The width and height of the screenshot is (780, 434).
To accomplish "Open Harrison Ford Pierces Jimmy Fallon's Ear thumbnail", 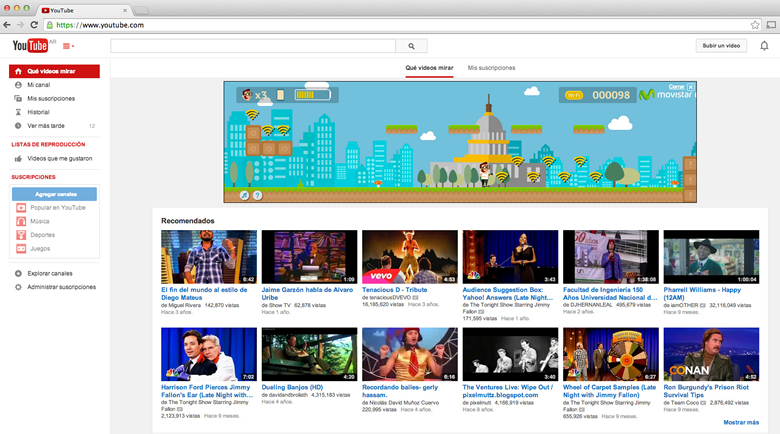I will [x=209, y=354].
